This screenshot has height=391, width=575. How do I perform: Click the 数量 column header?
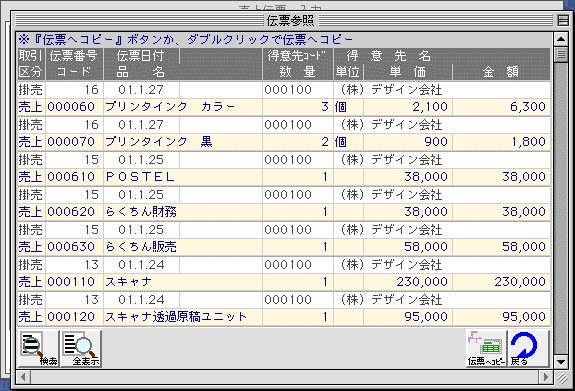coord(297,72)
